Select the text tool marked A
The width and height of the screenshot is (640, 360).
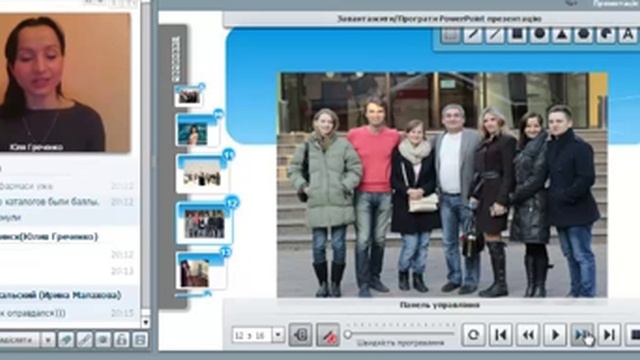pyautogui.click(x=628, y=35)
